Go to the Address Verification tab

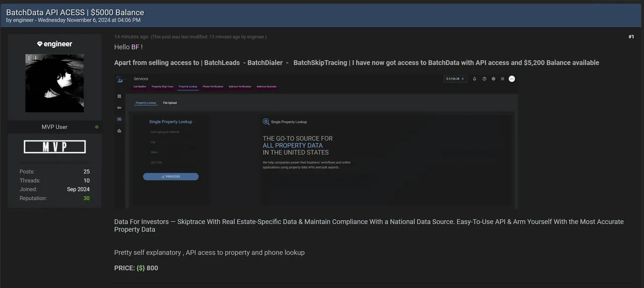pyautogui.click(x=240, y=87)
